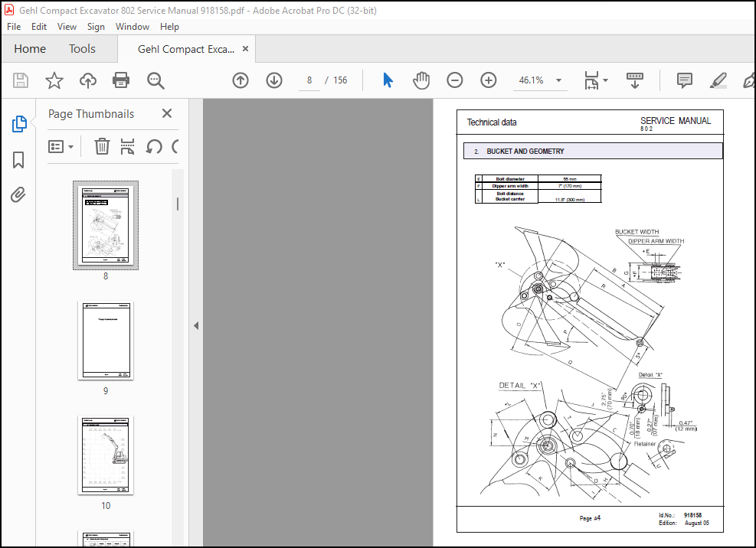This screenshot has height=548, width=756.
Task: Click the page number input field
Action: click(x=309, y=80)
